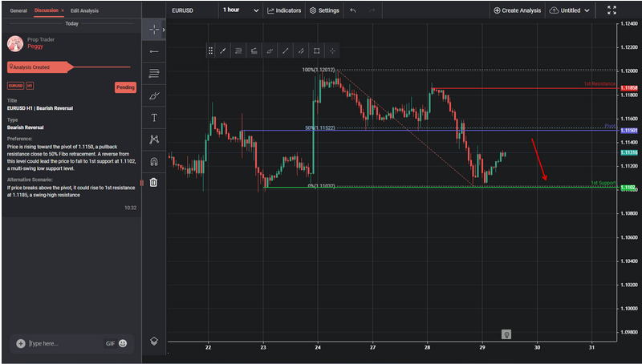
Task: Click the Pivot price label 1.11501
Action: [x=629, y=131]
